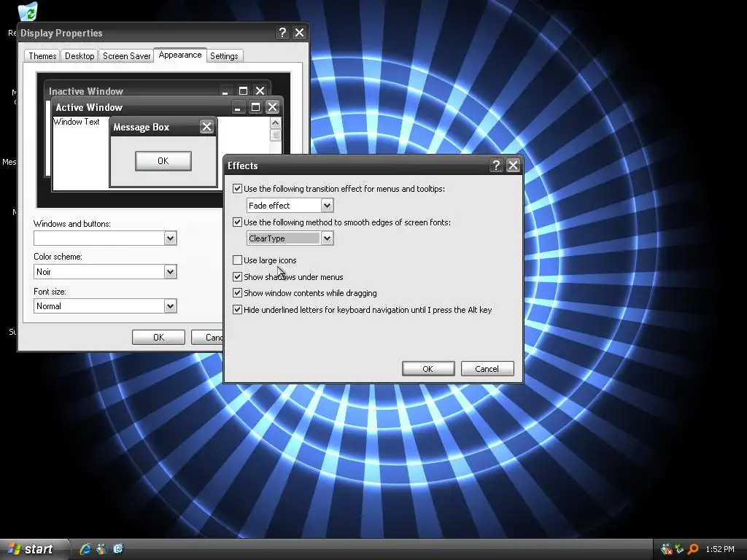This screenshot has width=747, height=560.
Task: Click the middle quick launch icon
Action: point(101,549)
